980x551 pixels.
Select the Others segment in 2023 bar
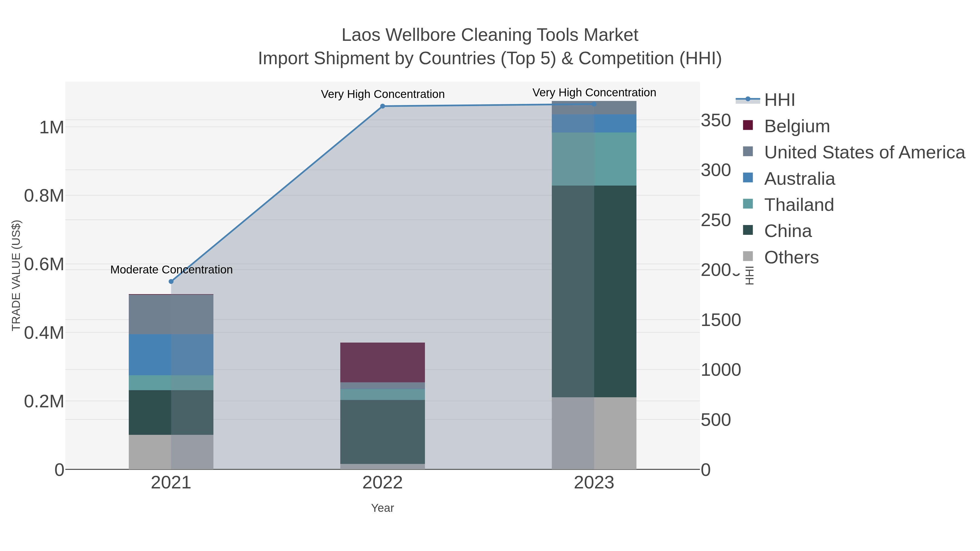(x=594, y=433)
